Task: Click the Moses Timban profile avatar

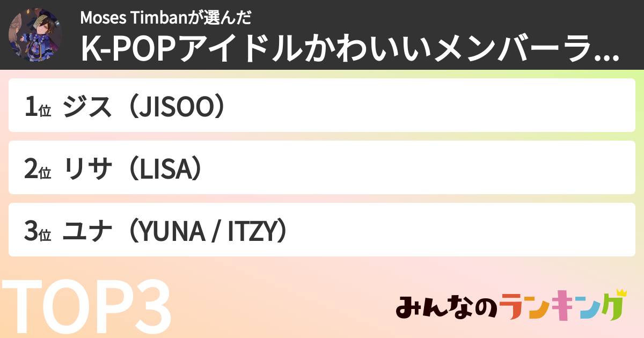Action: [35, 35]
